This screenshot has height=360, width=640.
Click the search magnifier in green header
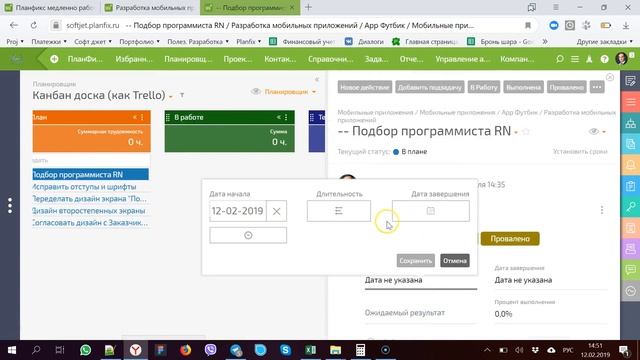click(560, 59)
